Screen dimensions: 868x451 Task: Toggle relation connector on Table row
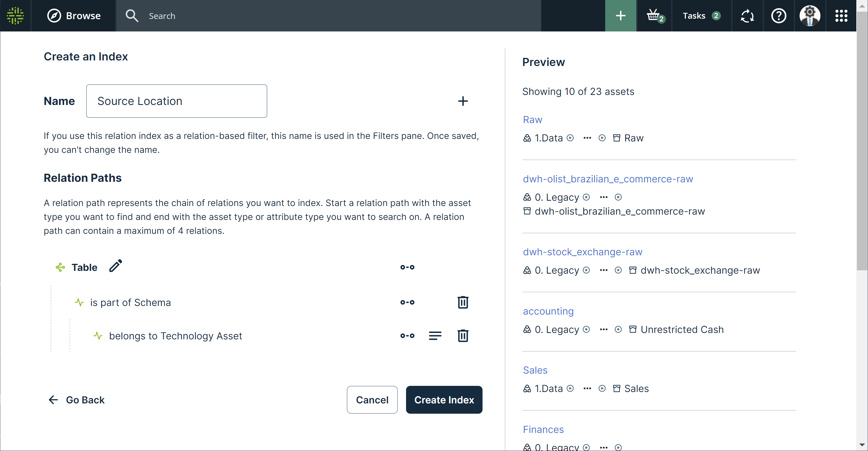tap(407, 267)
